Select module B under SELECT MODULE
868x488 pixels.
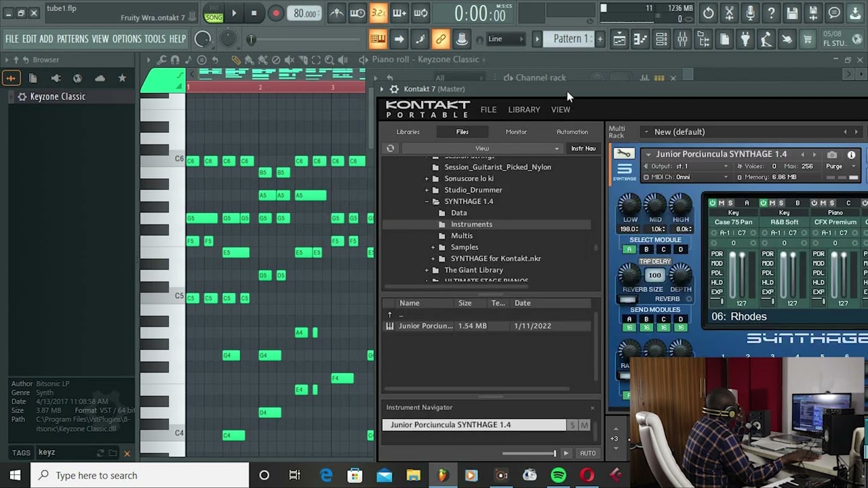point(646,249)
